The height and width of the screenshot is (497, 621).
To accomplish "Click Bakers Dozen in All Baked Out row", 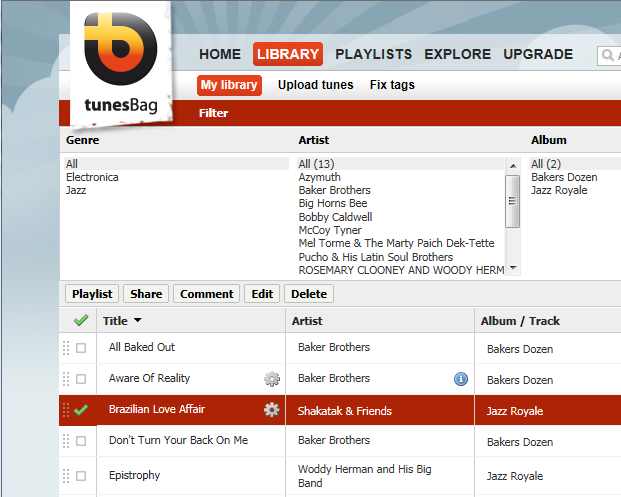I will tap(520, 349).
